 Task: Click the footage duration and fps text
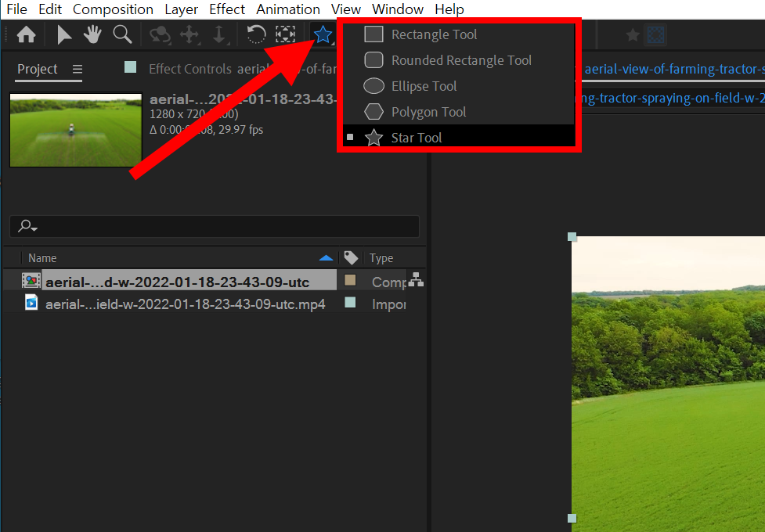click(x=207, y=130)
